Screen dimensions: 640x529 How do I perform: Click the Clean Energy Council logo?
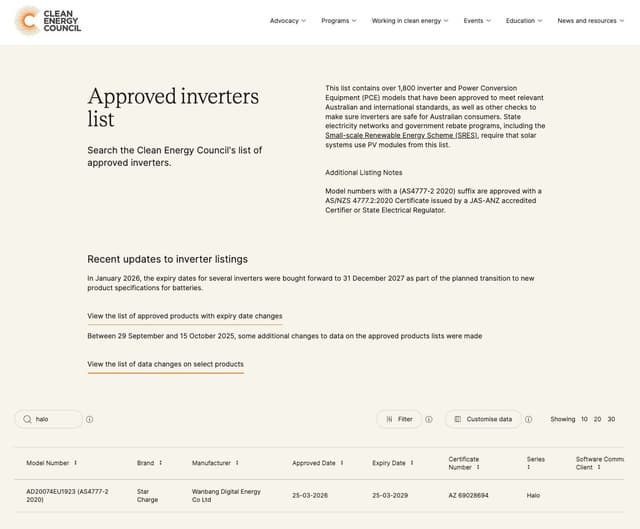[48, 20]
